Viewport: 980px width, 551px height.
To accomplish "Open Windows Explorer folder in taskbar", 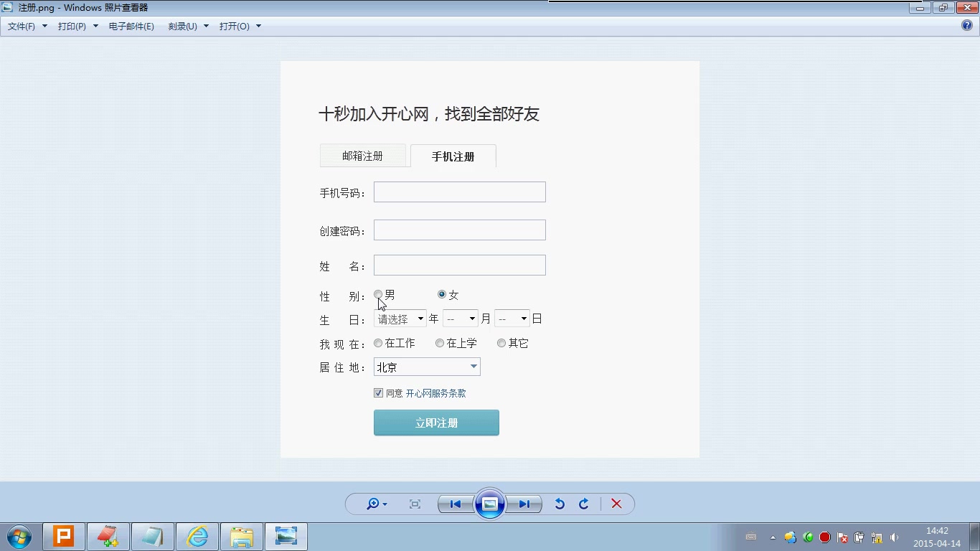I will coord(242,537).
